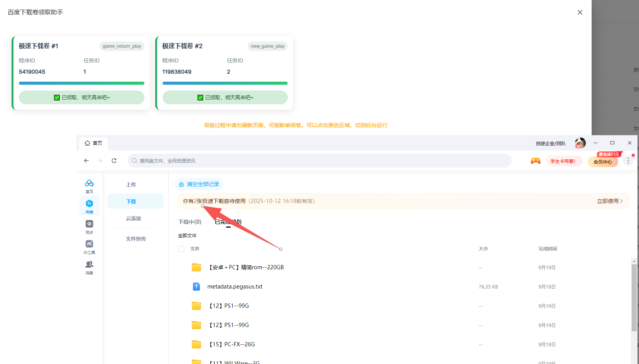Toggle the select-all files checkbox
Screen dimensions: 639x364
point(181,249)
